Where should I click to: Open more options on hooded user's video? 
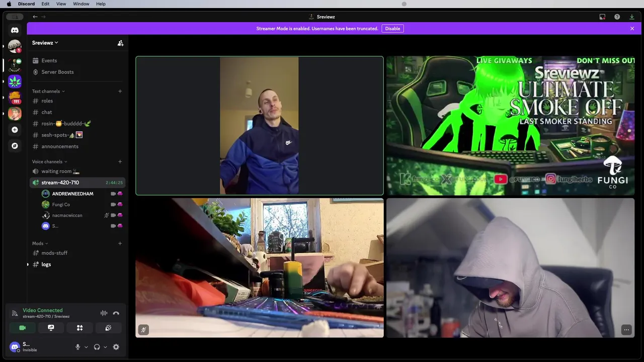point(626,330)
